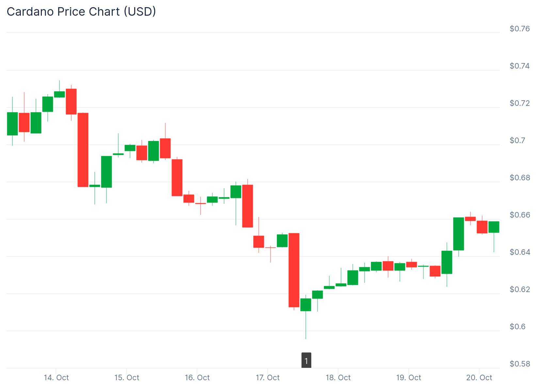This screenshot has height=392, width=537.
Task: Select the $0.62 price axis label
Action: click(x=519, y=289)
